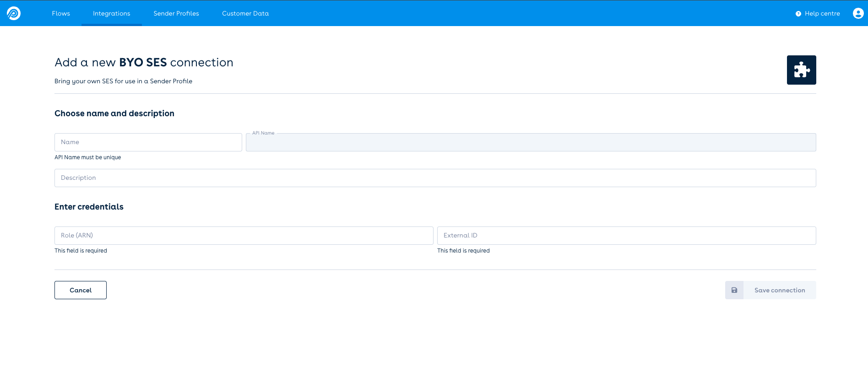Go to the Sender Profiles tab

click(176, 13)
